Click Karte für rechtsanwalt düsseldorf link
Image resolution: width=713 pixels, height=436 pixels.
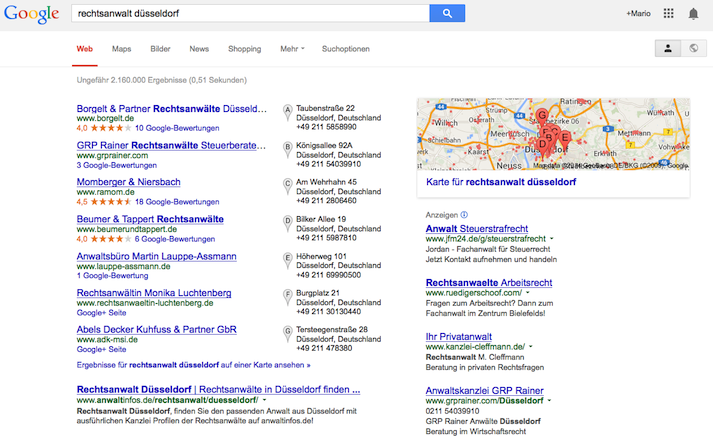pos(501,182)
